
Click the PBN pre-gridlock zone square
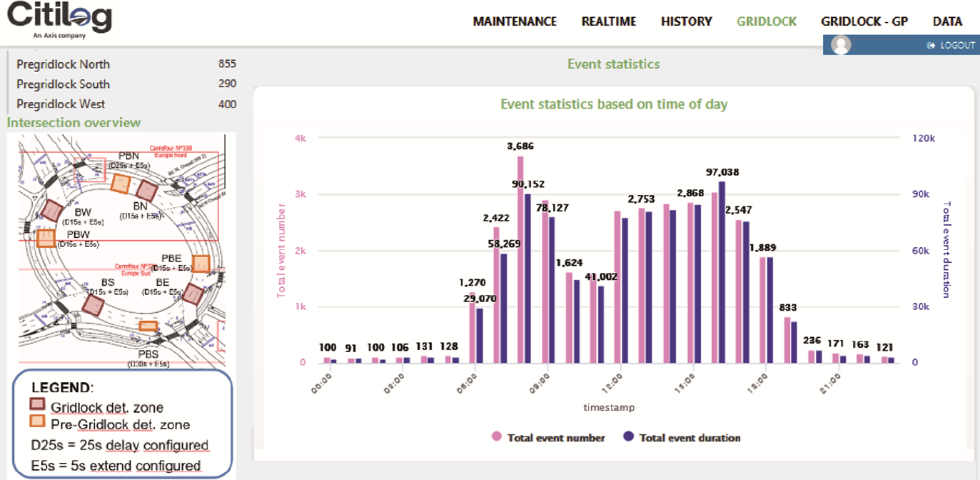[121, 184]
